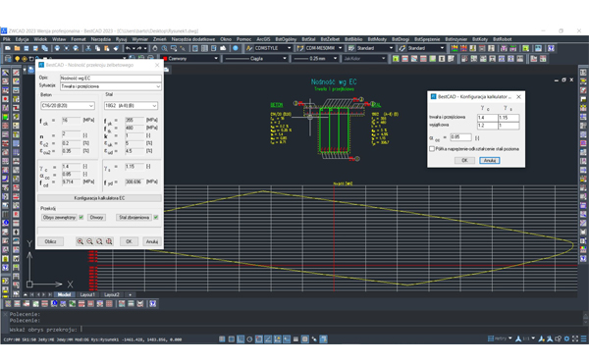Click the Stal zbrojeniowa button

[134, 217]
